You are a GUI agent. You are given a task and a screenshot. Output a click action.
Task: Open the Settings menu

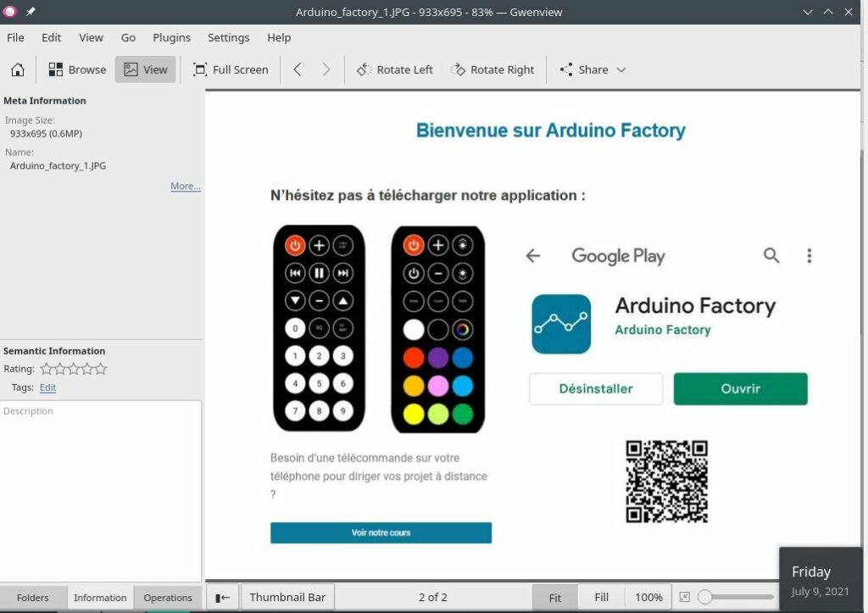(228, 37)
